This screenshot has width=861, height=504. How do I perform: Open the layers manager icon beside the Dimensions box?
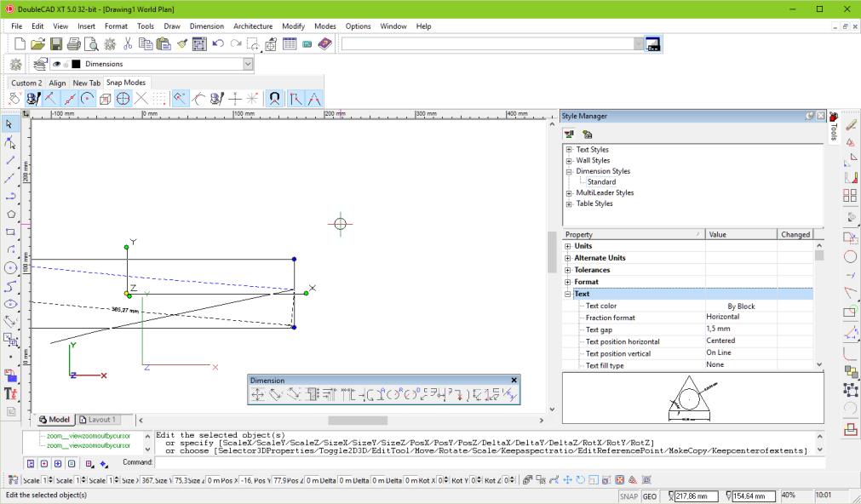[x=40, y=64]
